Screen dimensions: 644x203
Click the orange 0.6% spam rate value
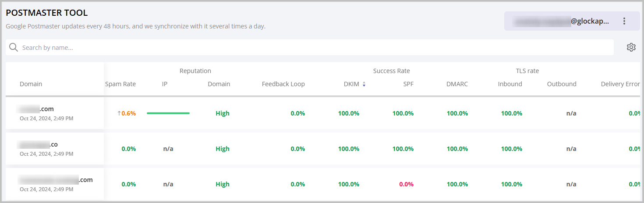coord(129,113)
